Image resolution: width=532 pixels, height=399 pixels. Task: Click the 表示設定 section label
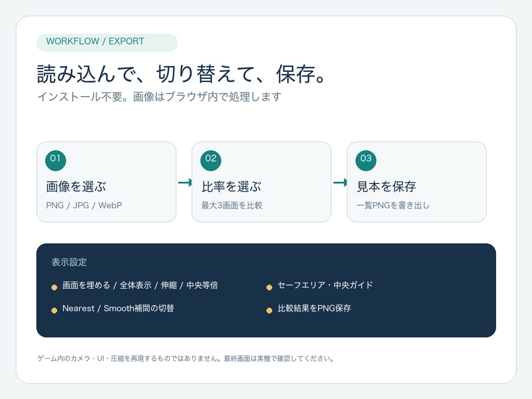[x=69, y=262]
